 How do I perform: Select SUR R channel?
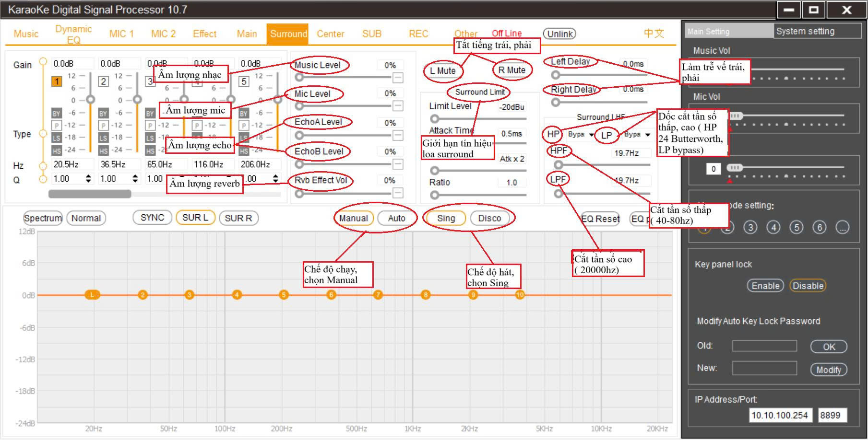click(238, 218)
